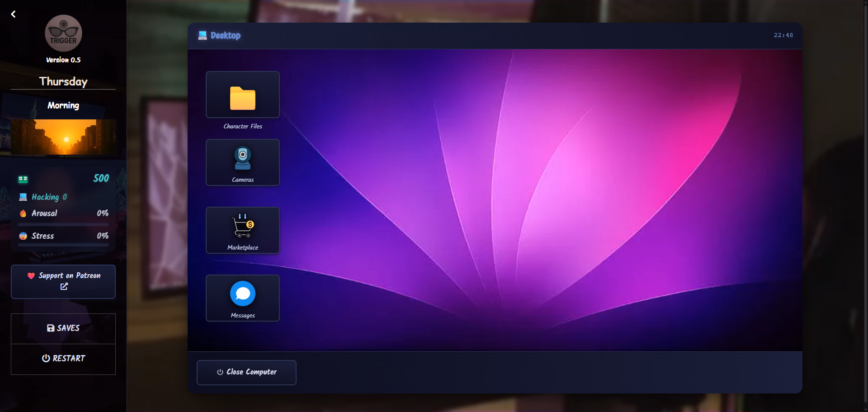The width and height of the screenshot is (868, 412).
Task: Open the SAVES menu
Action: point(63,328)
